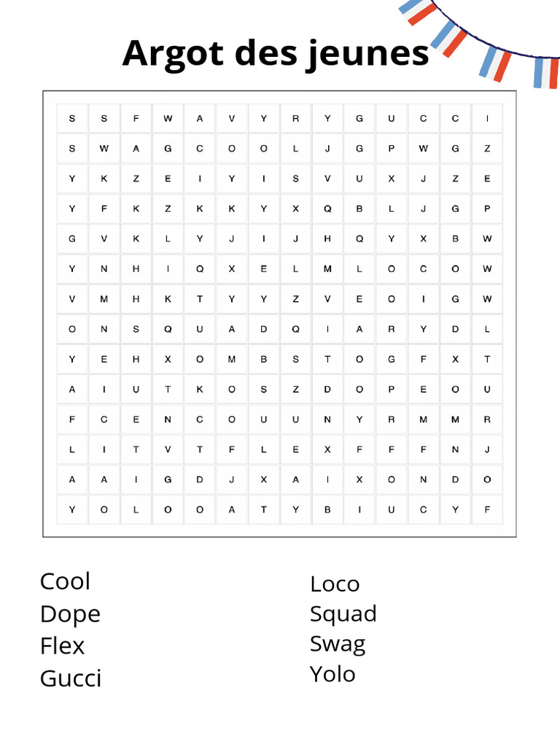Click the top-left letter S in the grid
The width and height of the screenshot is (560, 747).
[72, 118]
